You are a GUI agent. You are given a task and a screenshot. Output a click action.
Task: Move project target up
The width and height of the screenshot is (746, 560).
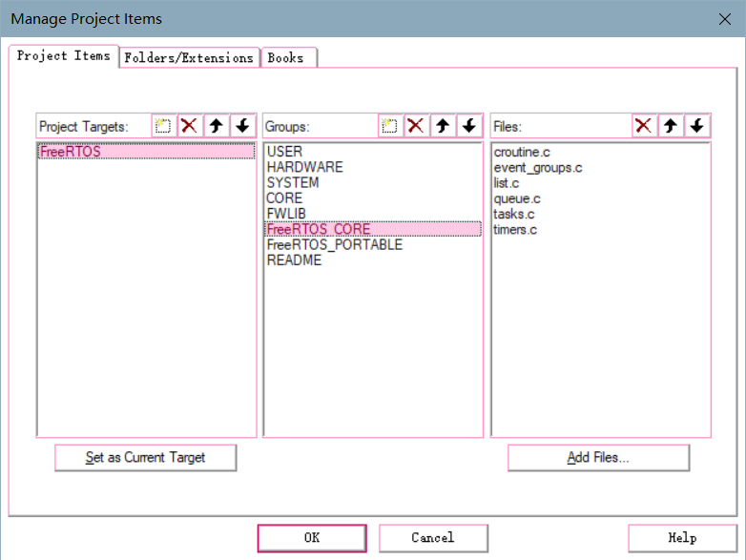click(217, 126)
